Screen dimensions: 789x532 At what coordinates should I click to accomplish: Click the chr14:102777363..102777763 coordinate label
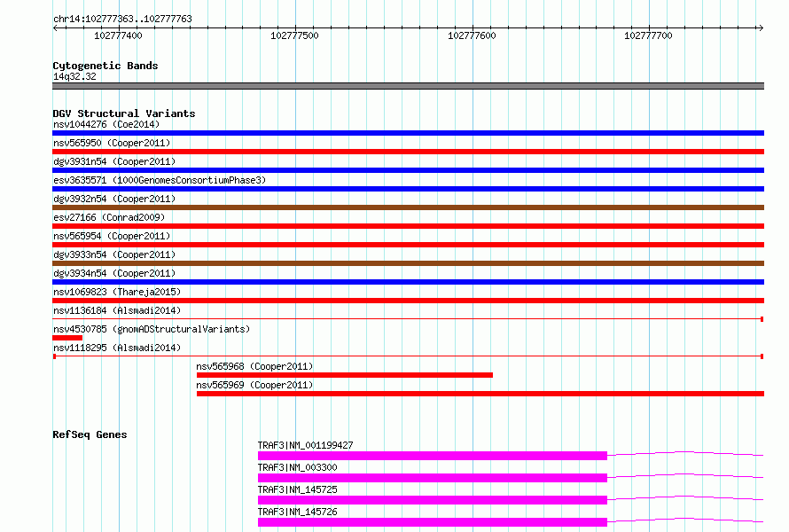[122, 19]
